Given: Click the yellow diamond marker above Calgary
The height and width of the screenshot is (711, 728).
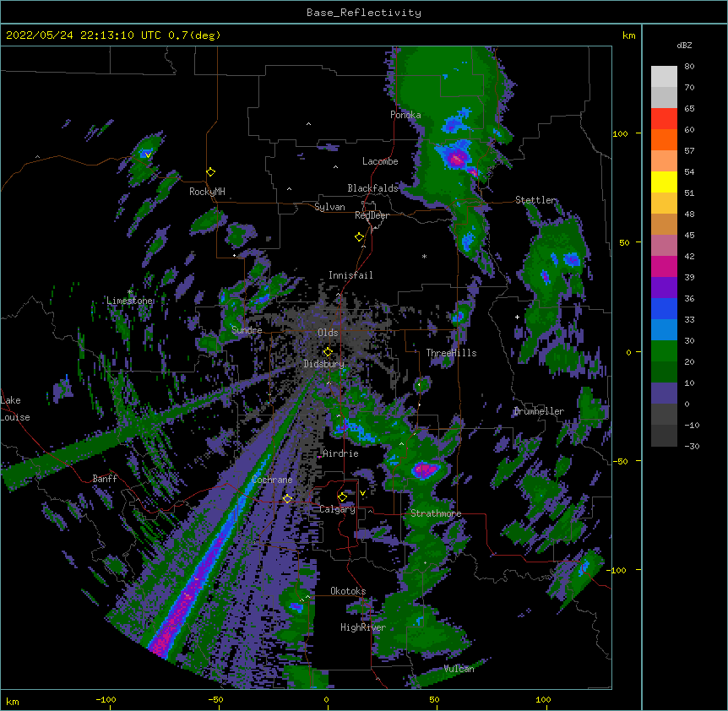Looking at the screenshot, I should click(x=342, y=497).
